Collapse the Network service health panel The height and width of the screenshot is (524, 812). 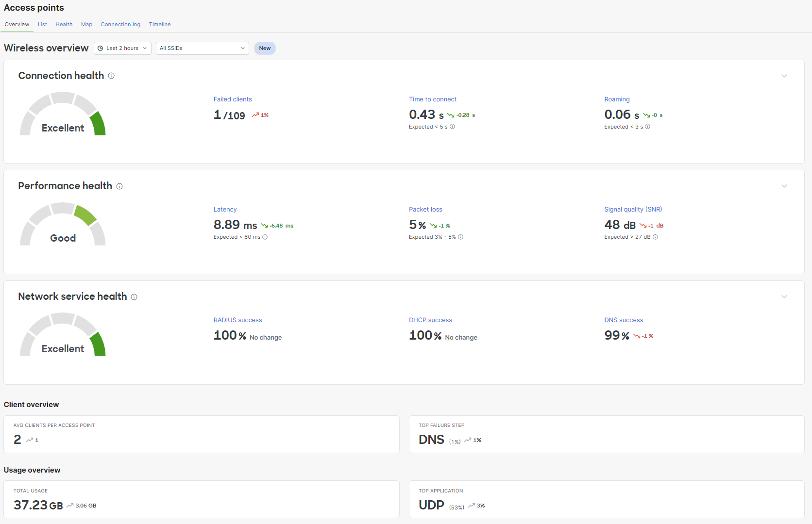click(784, 296)
